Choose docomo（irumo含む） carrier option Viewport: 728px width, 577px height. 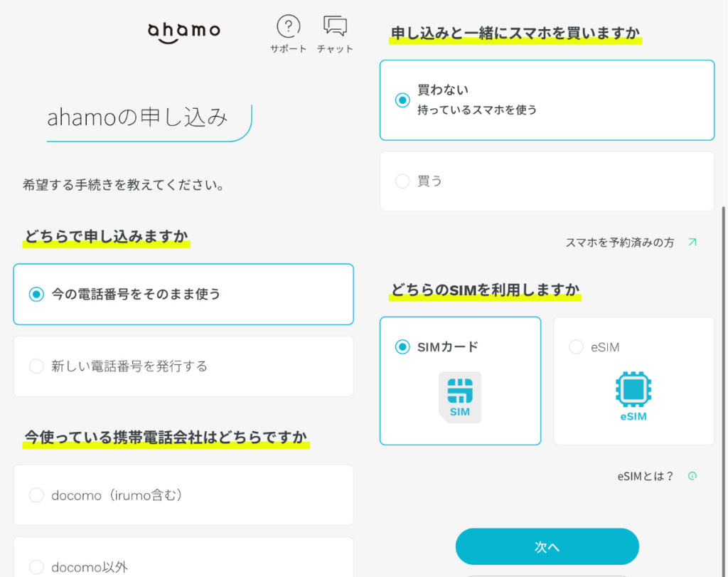(183, 495)
